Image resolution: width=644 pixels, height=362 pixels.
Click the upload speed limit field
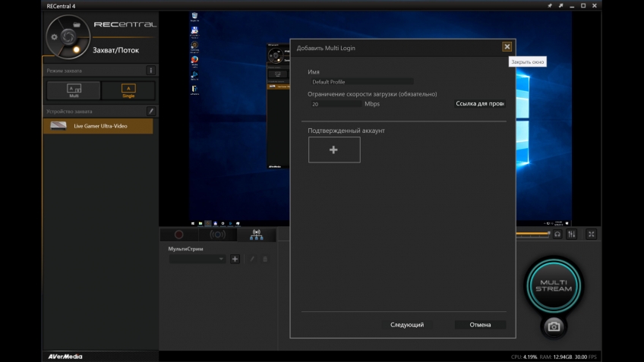[x=336, y=104]
